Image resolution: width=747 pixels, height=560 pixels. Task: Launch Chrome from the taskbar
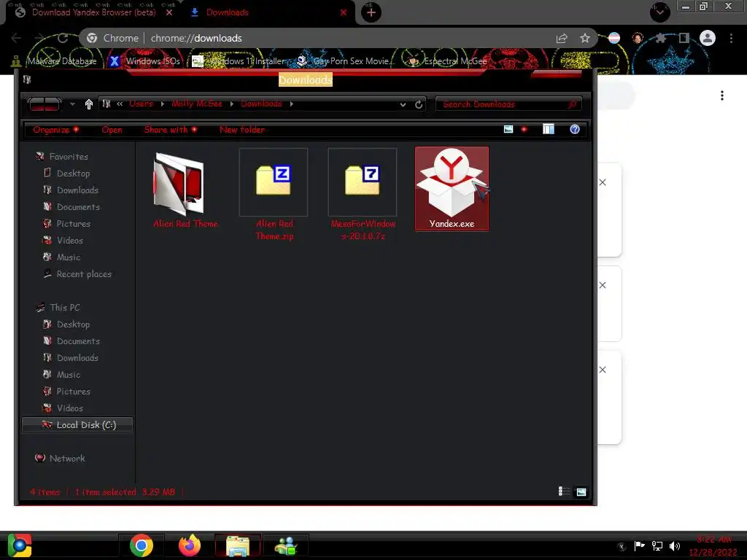pos(141,545)
